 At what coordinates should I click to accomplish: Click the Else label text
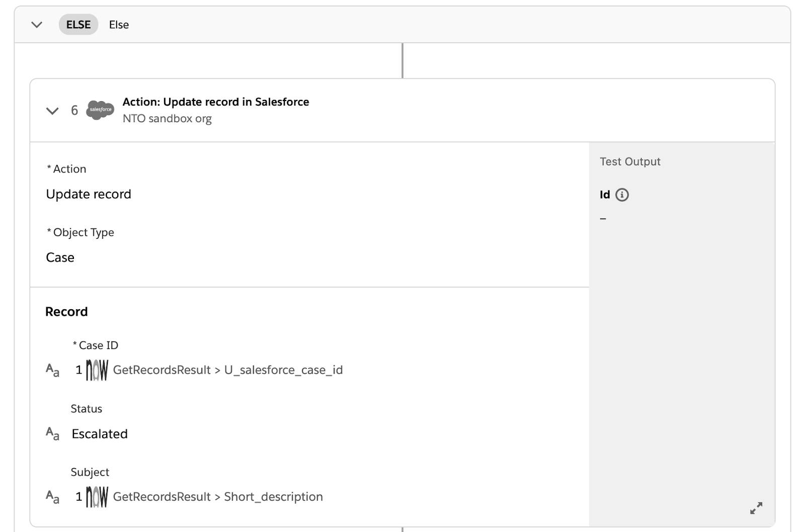pyautogui.click(x=119, y=25)
